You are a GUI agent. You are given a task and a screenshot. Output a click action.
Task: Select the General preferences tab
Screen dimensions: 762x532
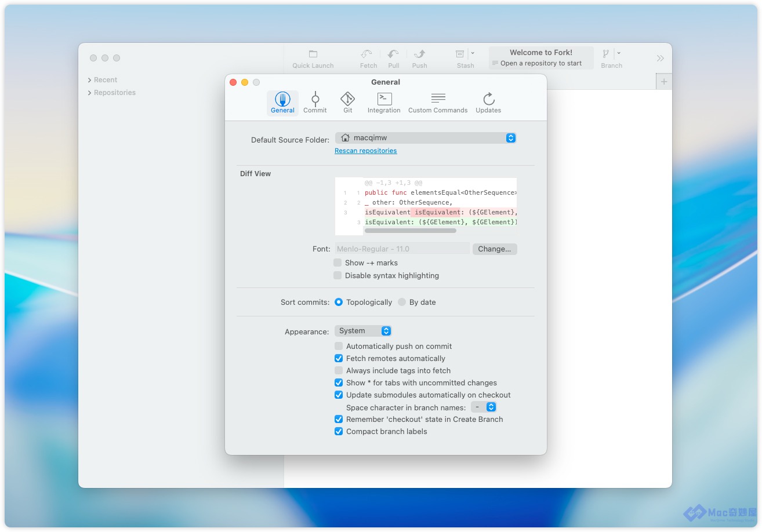(282, 103)
